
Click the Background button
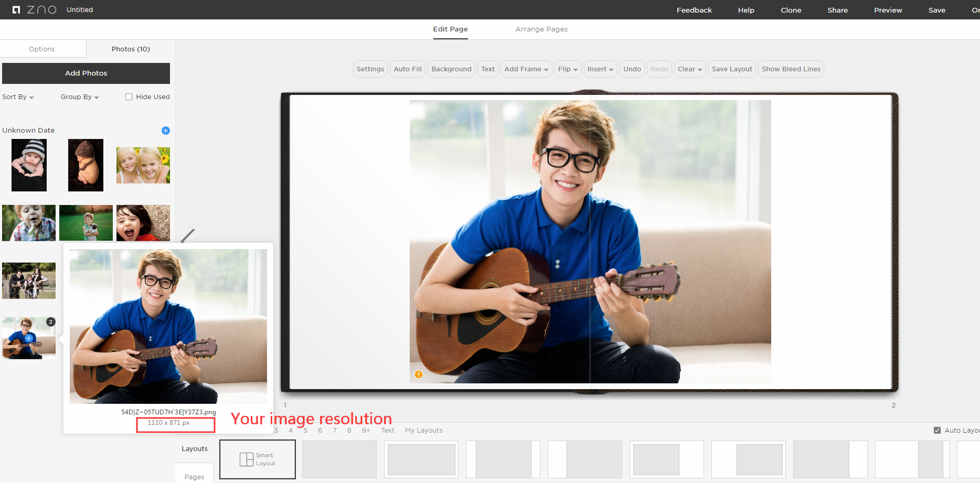(x=451, y=69)
